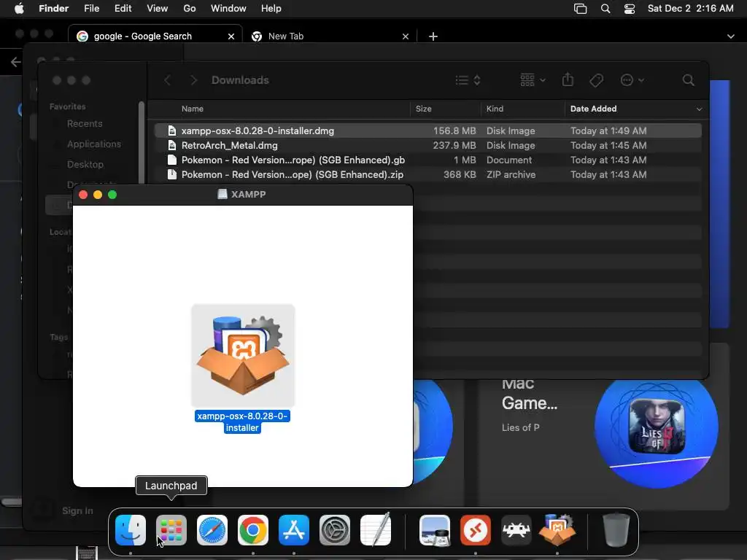
Task: Launch Safari from the Dock
Action: click(x=212, y=530)
